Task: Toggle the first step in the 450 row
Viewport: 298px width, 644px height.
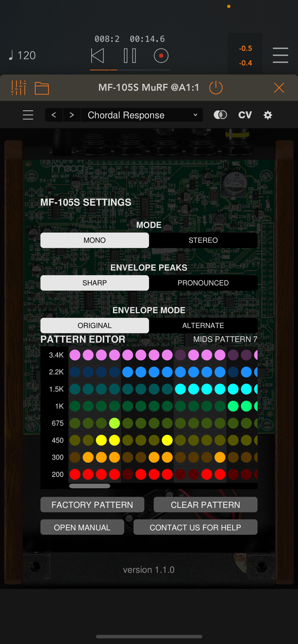Action: click(x=75, y=440)
